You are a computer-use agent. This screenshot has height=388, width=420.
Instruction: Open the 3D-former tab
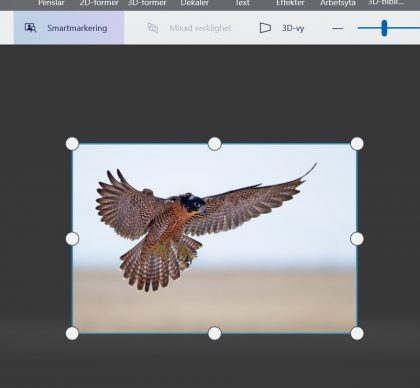pos(147,3)
